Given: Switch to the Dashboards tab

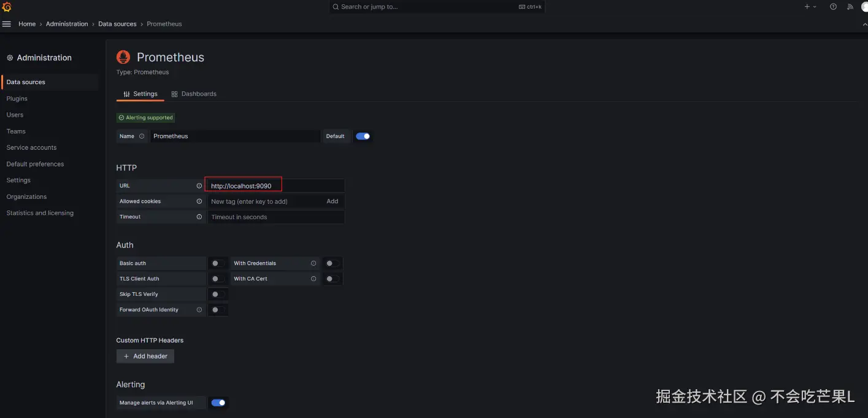Looking at the screenshot, I should click(x=194, y=94).
